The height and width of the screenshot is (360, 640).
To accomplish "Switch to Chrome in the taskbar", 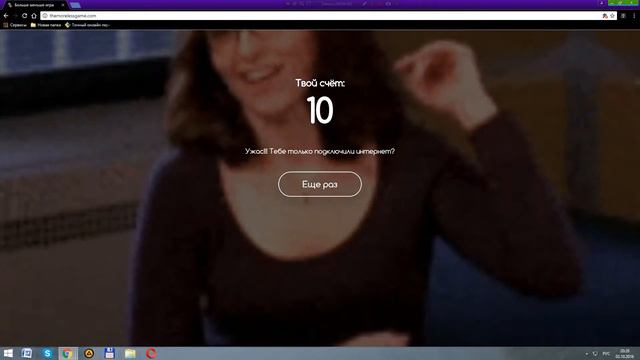I will pyautogui.click(x=68, y=353).
